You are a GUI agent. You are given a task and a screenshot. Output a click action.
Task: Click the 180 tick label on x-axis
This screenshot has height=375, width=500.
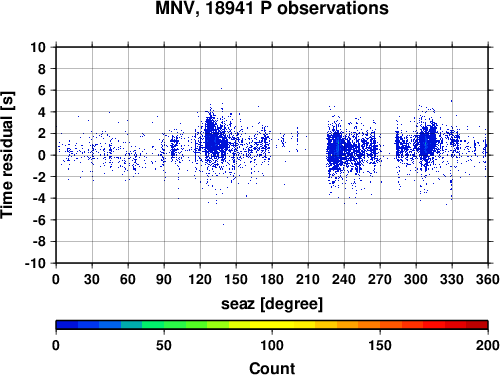click(x=272, y=279)
